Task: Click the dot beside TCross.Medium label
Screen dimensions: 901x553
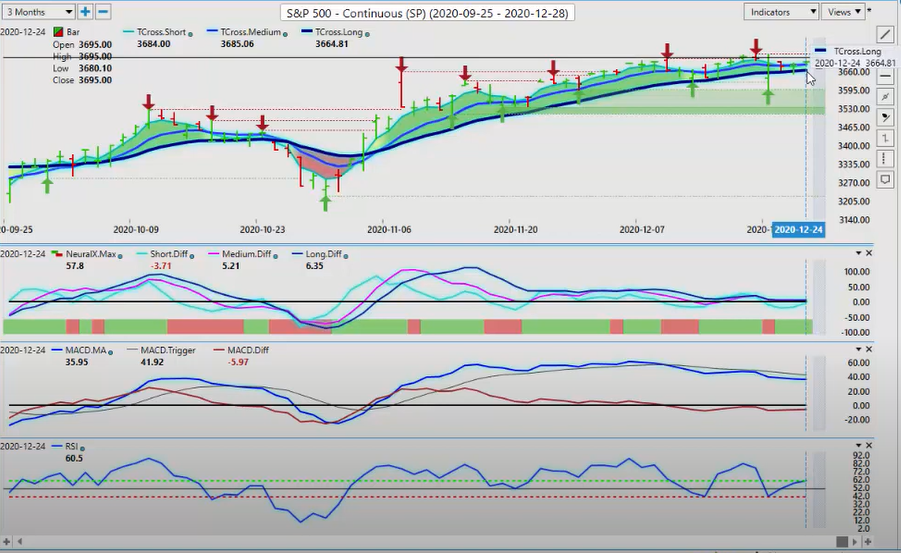Action: pyautogui.click(x=286, y=34)
